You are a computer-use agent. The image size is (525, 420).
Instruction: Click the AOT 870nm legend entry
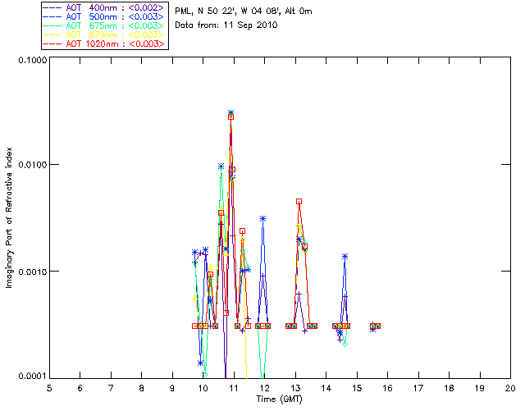point(104,34)
